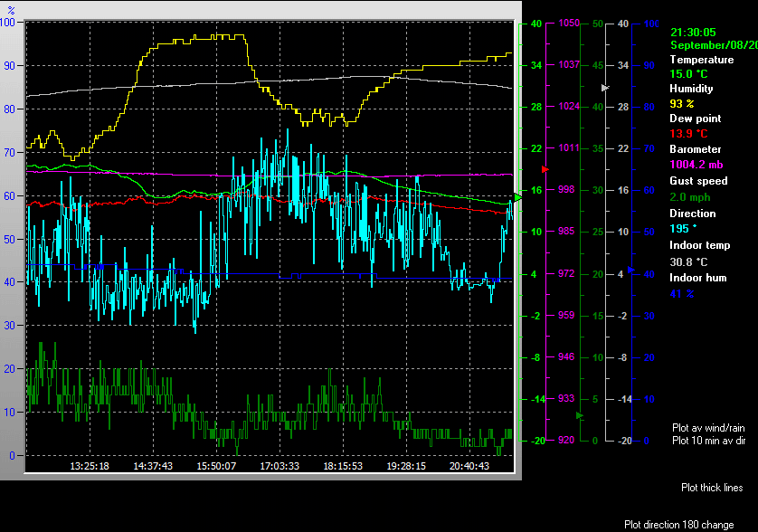Click the 195° wind direction reading
The image size is (758, 532).
(x=682, y=229)
